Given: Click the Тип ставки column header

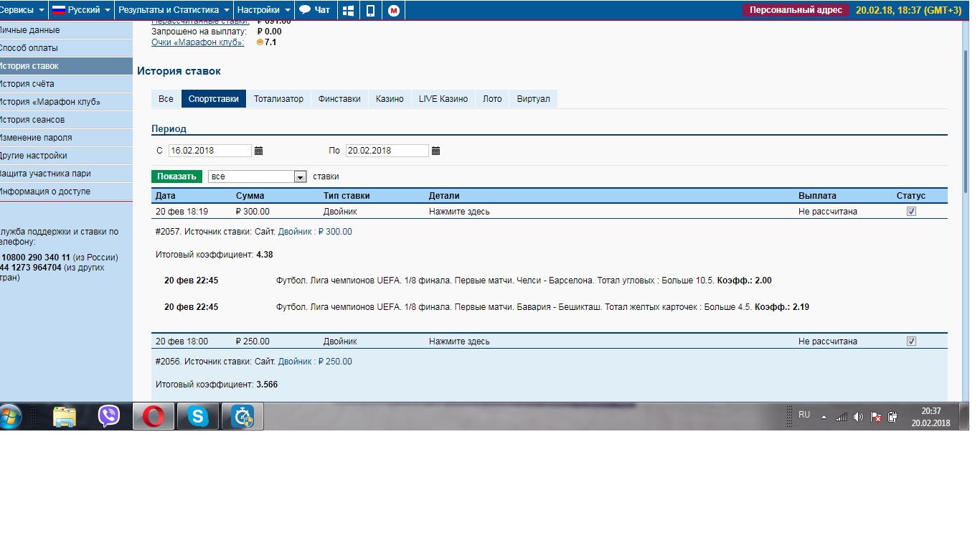Looking at the screenshot, I should [x=347, y=196].
